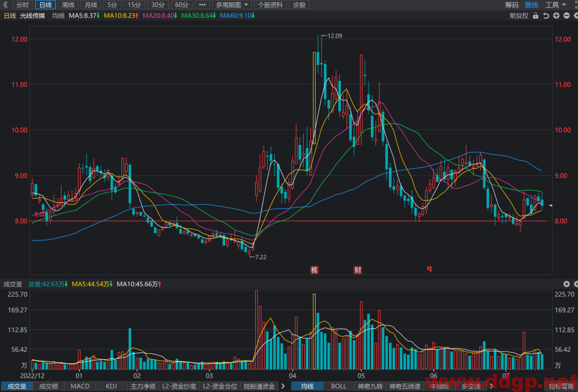Image resolution: width=578 pixels, height=392 pixels.
Task: Switch to L2-资金仓位 indicator
Action: point(220,386)
